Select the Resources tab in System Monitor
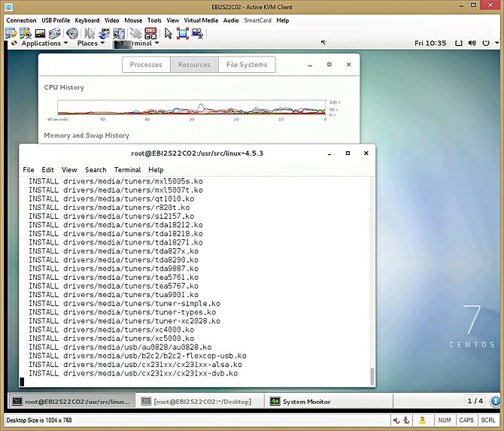 click(x=195, y=65)
